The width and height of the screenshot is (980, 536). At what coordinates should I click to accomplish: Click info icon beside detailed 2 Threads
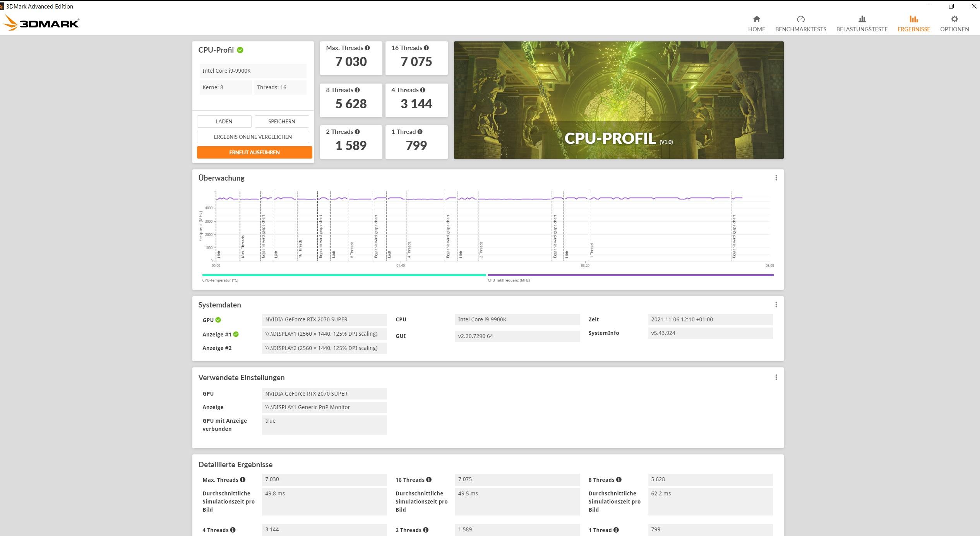(426, 530)
